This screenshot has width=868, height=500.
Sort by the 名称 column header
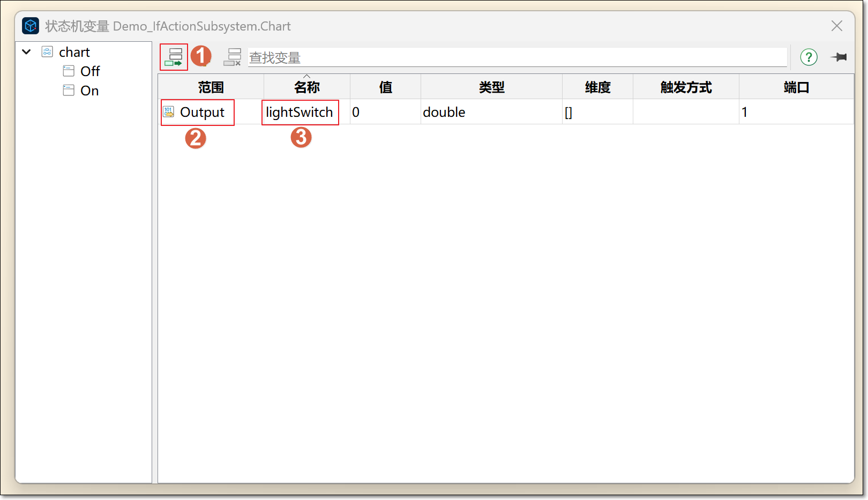(x=306, y=87)
